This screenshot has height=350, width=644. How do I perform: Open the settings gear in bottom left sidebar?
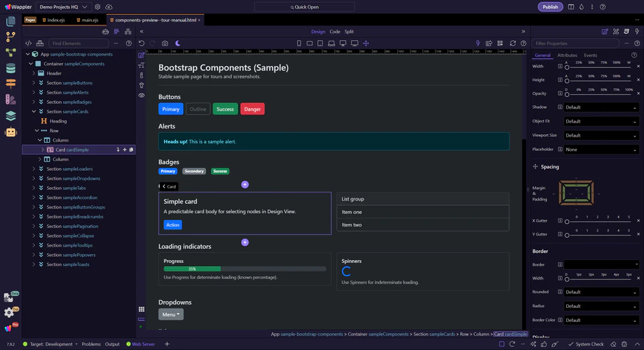click(9, 312)
